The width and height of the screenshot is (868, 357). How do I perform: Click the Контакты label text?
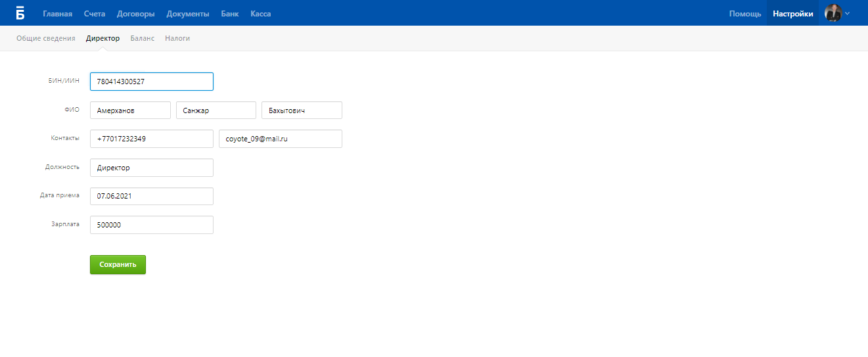tap(65, 138)
